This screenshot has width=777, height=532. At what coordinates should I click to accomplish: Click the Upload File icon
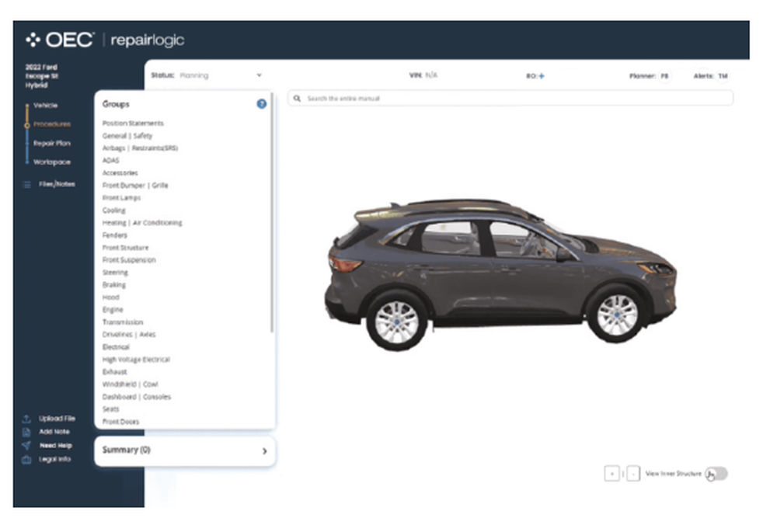point(26,419)
